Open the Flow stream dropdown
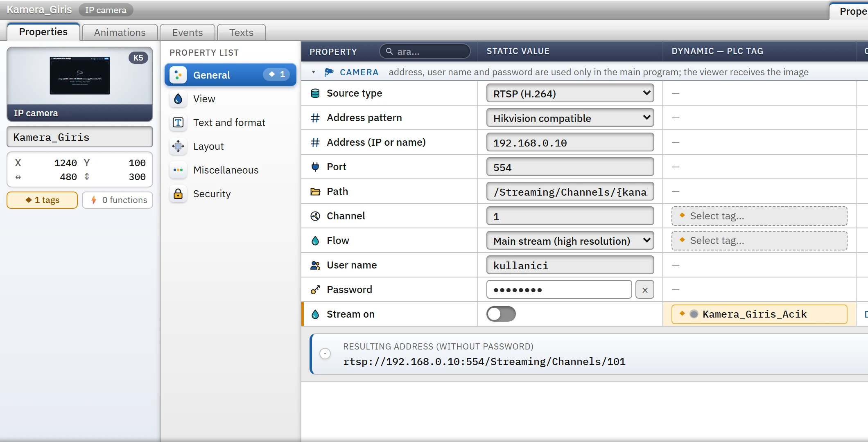The height and width of the screenshot is (442, 868). coord(570,241)
